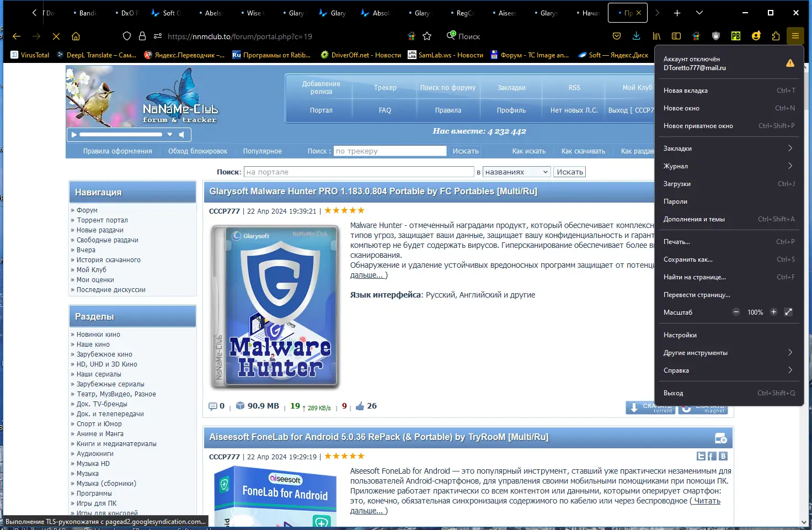The image size is (812, 530).
Task: Click the page scrollbar down arrow
Action: pyautogui.click(x=804, y=522)
